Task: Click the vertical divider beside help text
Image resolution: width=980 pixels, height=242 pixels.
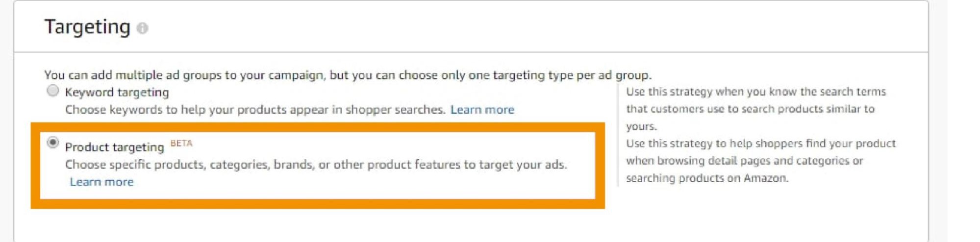Action: (x=618, y=135)
